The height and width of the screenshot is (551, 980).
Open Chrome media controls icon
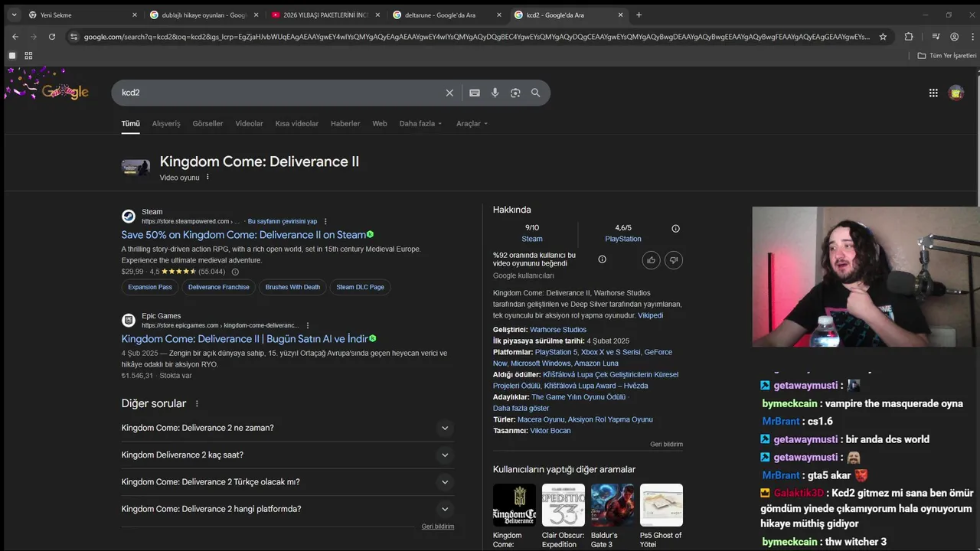point(936,36)
